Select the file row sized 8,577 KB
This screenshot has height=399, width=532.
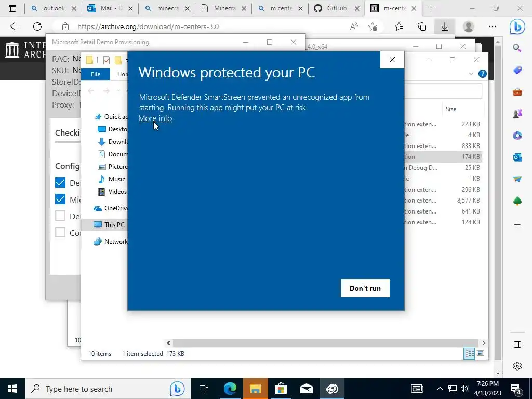(443, 201)
